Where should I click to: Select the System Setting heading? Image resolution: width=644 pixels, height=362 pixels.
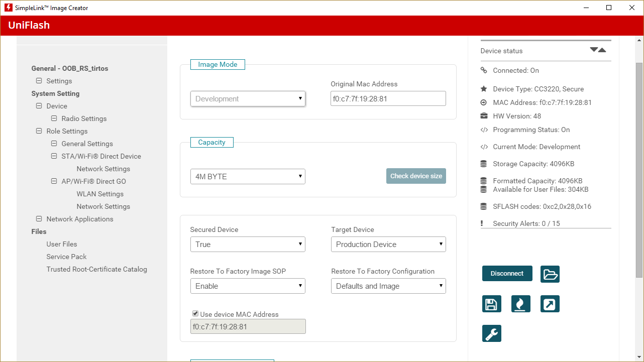(55, 93)
